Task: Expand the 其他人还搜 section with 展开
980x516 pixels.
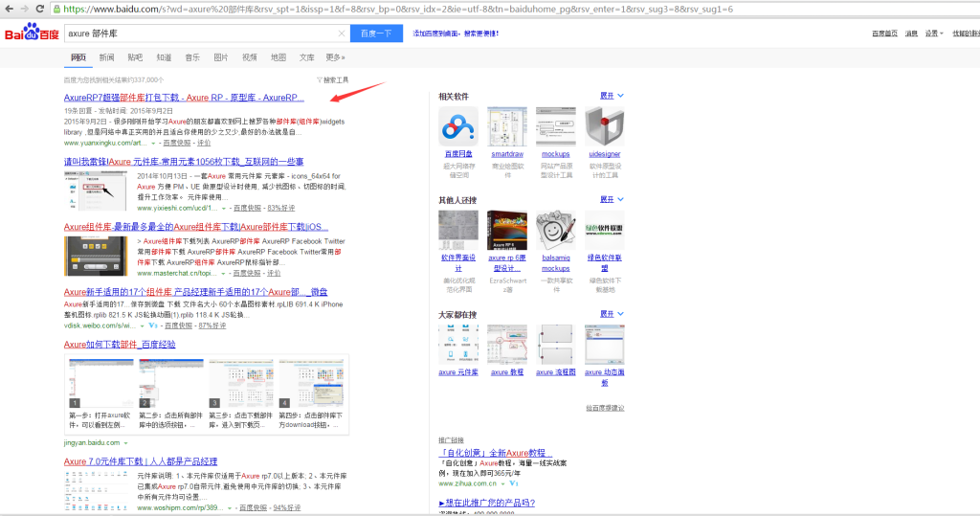Action: (612, 199)
